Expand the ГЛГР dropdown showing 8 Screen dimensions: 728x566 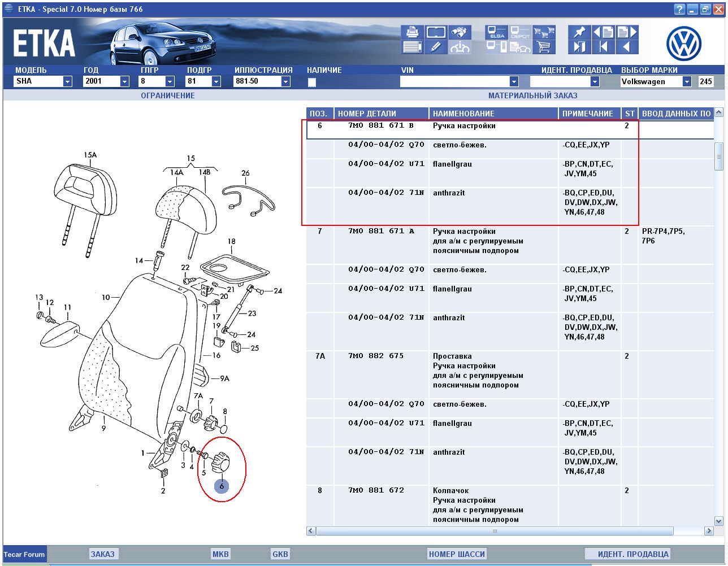click(170, 82)
